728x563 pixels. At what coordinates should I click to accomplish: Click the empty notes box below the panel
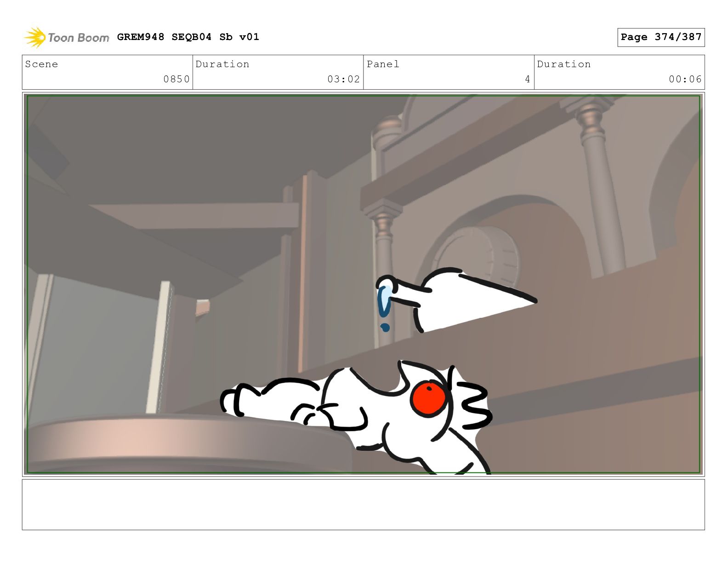(364, 505)
